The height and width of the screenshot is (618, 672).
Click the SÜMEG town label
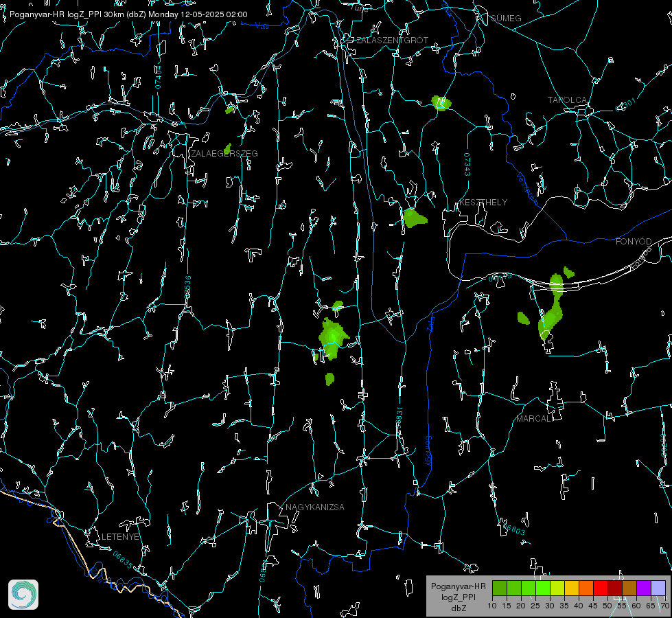(x=506, y=19)
